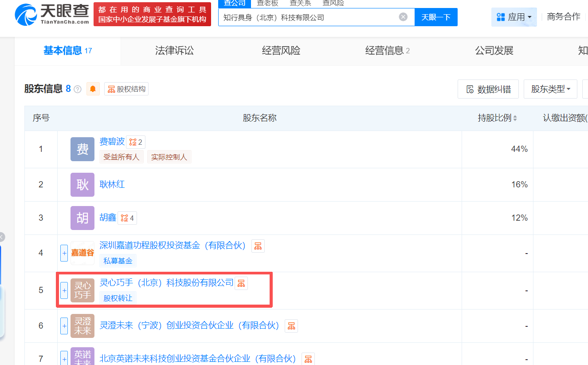Expand row 7 北京英诺未来 plus toggle

tap(64, 358)
